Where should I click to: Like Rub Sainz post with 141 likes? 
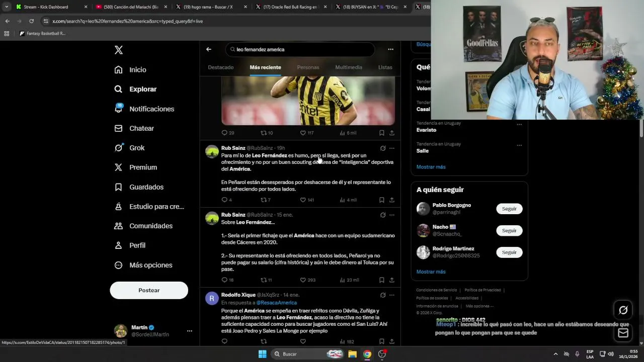[x=303, y=200]
